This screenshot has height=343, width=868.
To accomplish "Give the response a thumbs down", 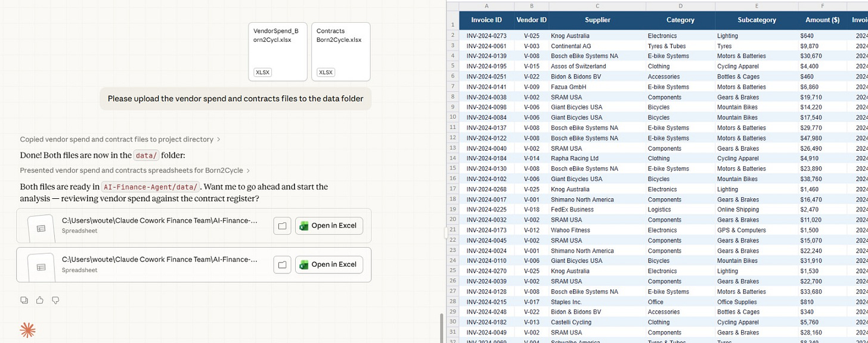I will [x=55, y=300].
